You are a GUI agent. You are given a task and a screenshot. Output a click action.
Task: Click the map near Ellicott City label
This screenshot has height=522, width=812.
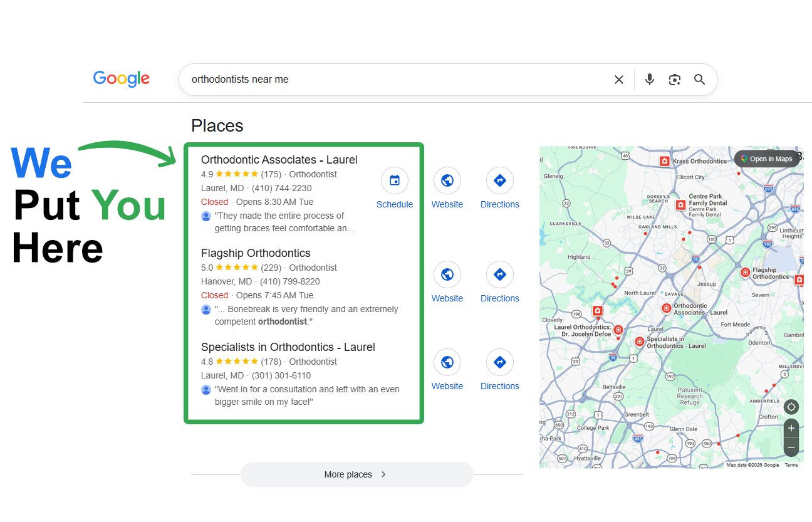(x=690, y=177)
